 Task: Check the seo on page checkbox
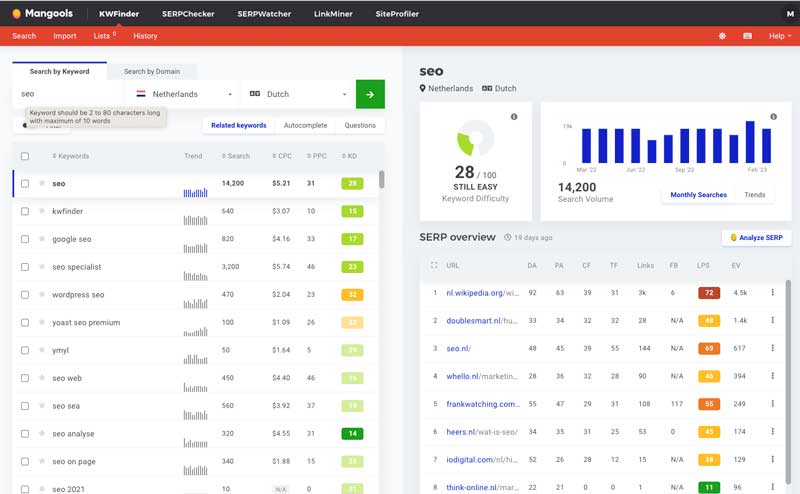point(25,461)
